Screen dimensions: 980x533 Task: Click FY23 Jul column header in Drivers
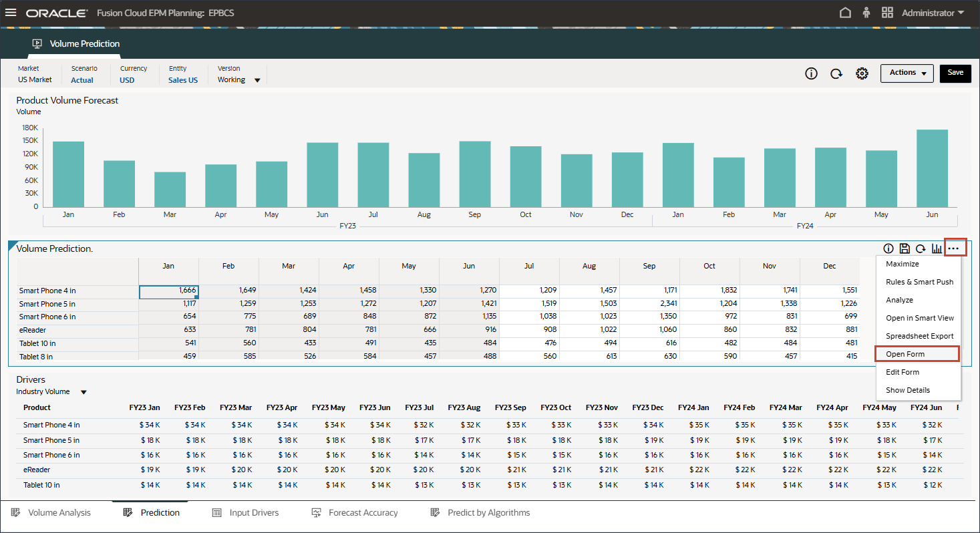point(420,407)
